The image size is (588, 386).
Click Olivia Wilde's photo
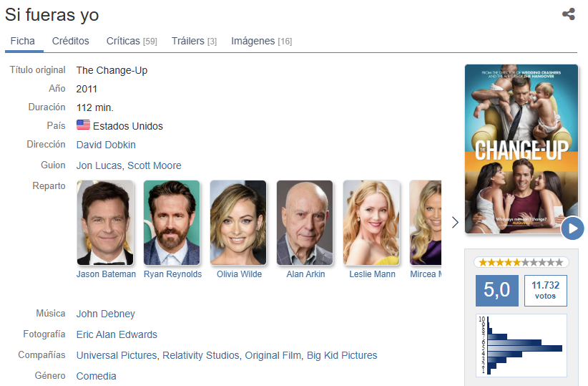pyautogui.click(x=238, y=223)
